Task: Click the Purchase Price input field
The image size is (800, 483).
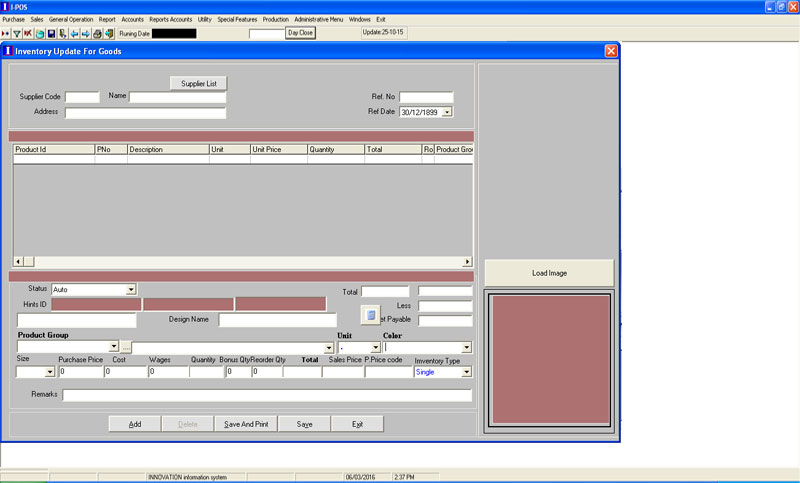Action: coord(81,372)
